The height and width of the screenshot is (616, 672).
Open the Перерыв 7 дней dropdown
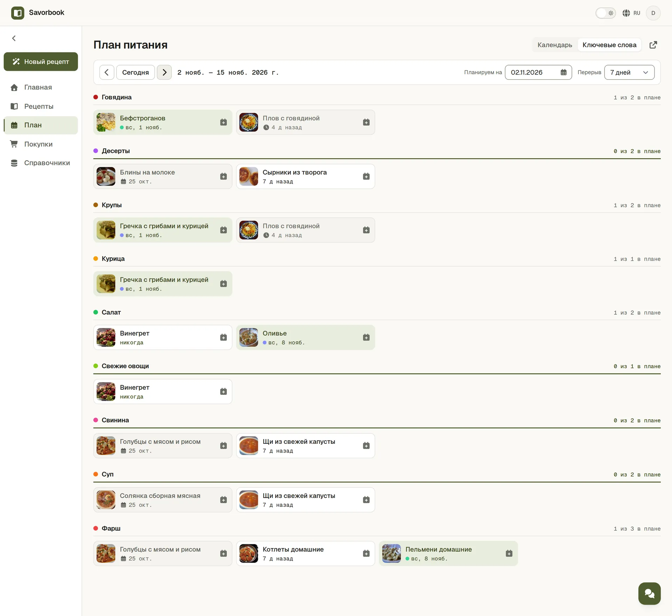(629, 72)
